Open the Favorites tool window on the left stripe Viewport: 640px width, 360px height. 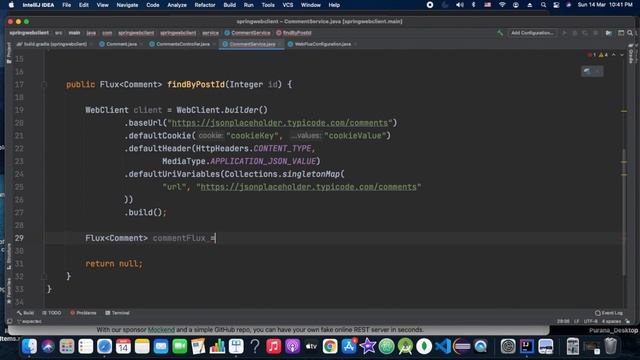pyautogui.click(x=9, y=291)
